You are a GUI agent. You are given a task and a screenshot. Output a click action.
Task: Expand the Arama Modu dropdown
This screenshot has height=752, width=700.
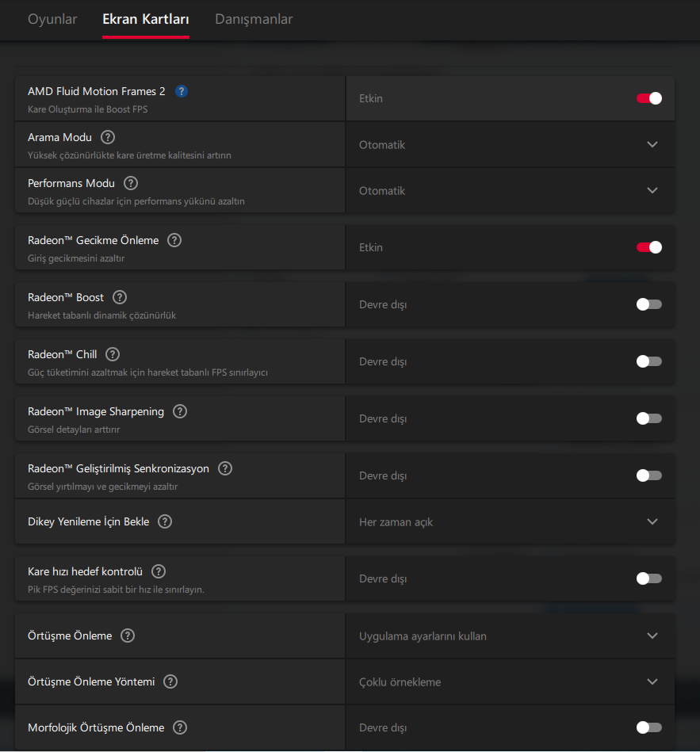(511, 144)
